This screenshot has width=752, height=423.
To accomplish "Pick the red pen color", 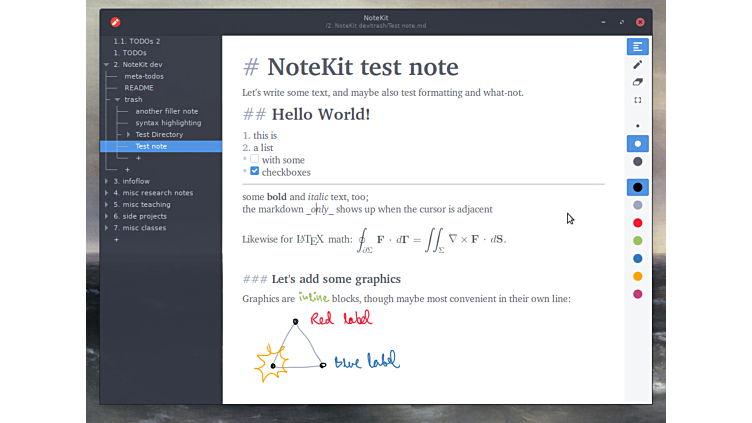I will click(x=637, y=223).
